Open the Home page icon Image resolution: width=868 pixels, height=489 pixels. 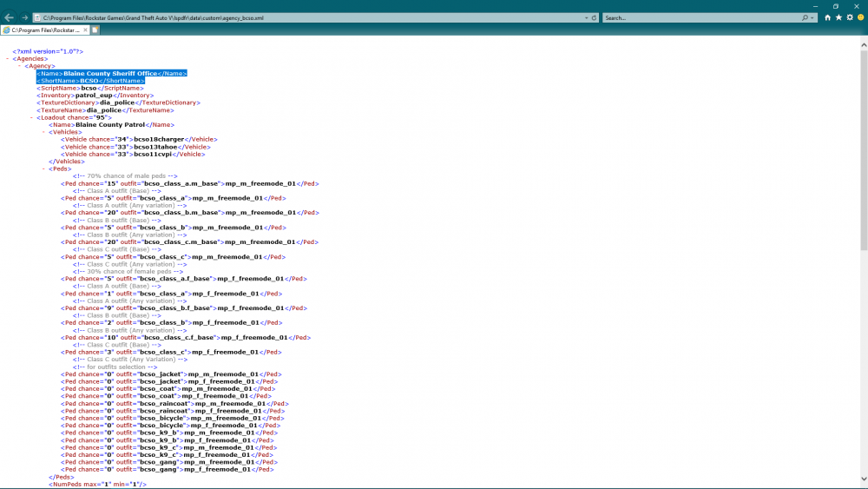pyautogui.click(x=827, y=17)
